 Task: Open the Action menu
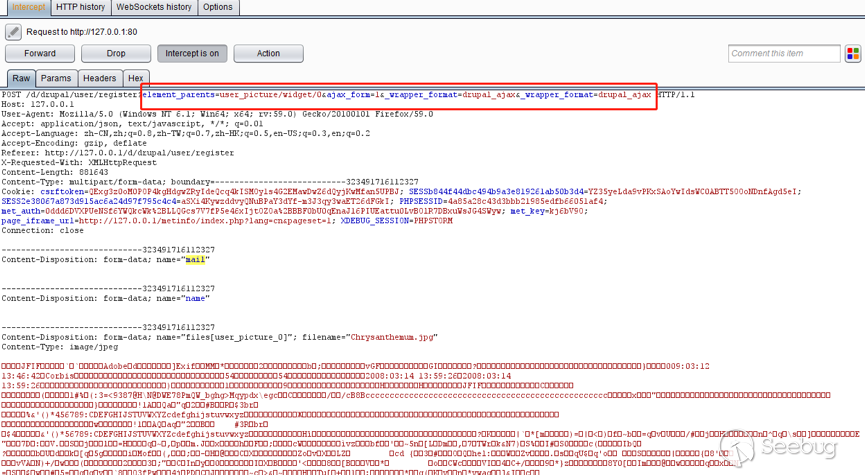[x=268, y=53]
